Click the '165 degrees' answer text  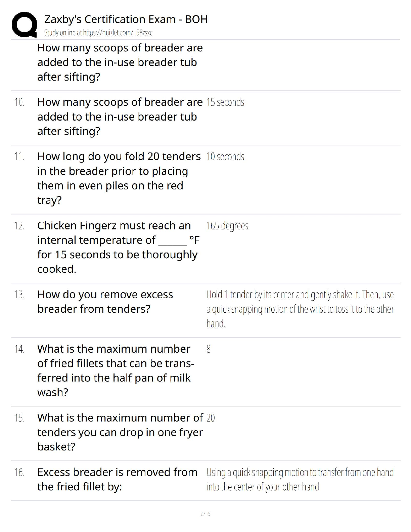(x=227, y=226)
